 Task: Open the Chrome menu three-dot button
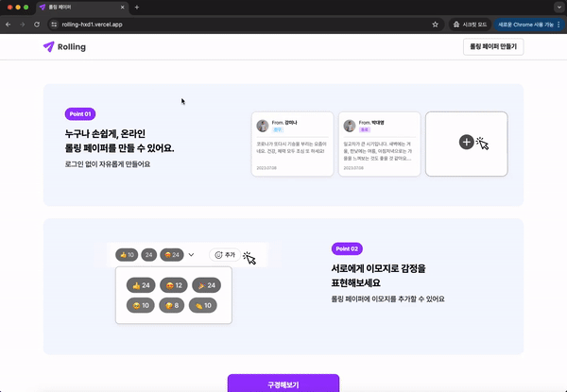pyautogui.click(x=558, y=25)
